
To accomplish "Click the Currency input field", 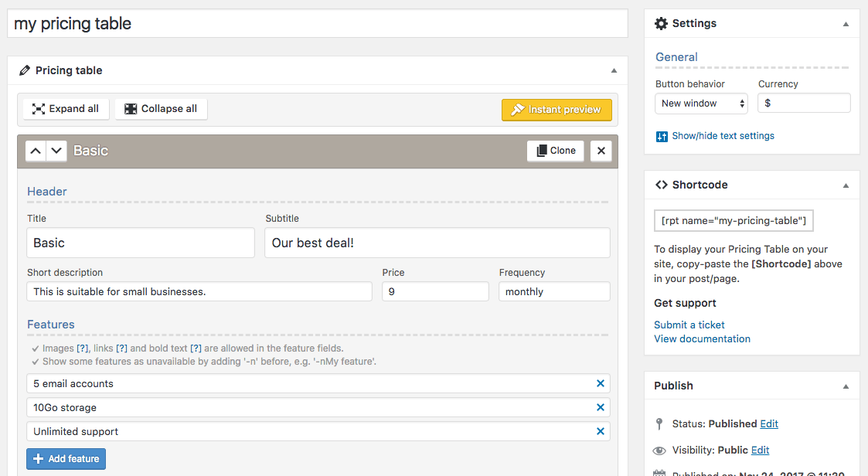I will tap(804, 103).
